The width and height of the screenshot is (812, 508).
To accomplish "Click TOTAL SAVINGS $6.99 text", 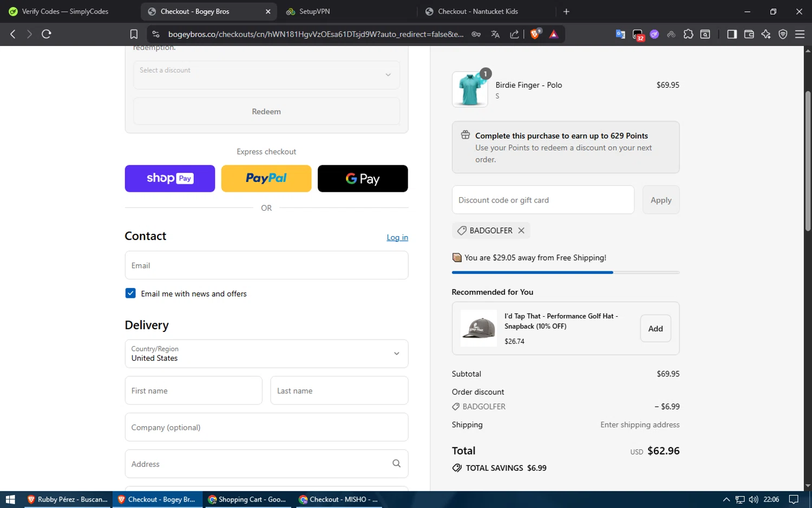I will tap(506, 468).
